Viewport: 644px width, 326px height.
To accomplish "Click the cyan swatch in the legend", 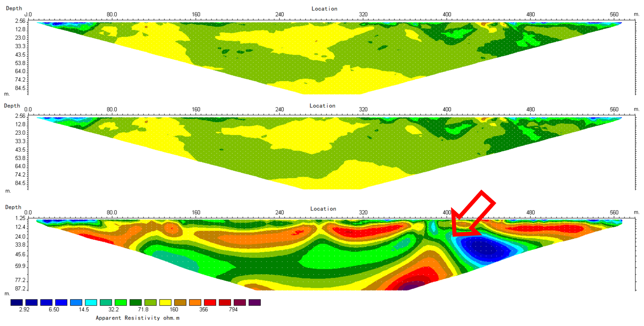I will coord(91,302).
